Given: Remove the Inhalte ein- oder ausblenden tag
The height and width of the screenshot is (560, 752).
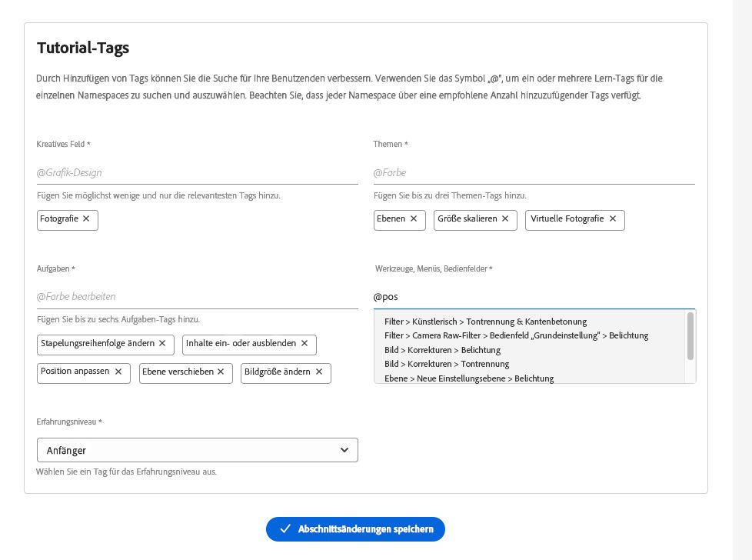Looking at the screenshot, I should (304, 343).
